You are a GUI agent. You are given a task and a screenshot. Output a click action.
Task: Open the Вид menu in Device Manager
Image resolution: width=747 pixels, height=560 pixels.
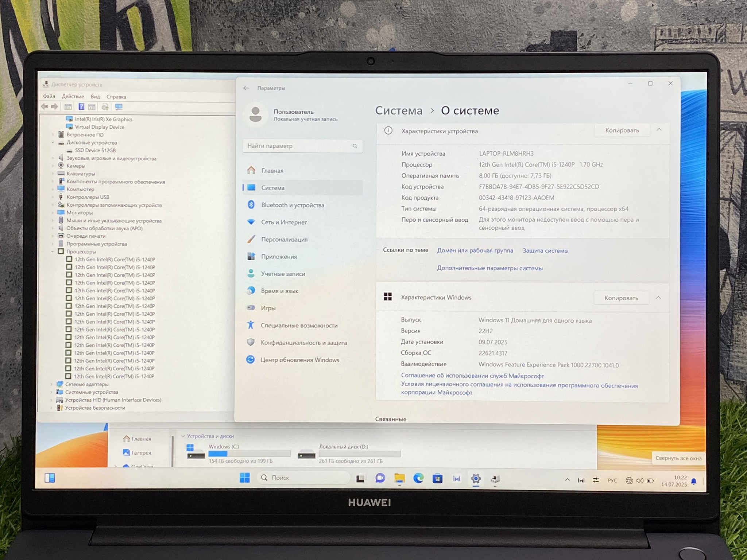coord(95,97)
